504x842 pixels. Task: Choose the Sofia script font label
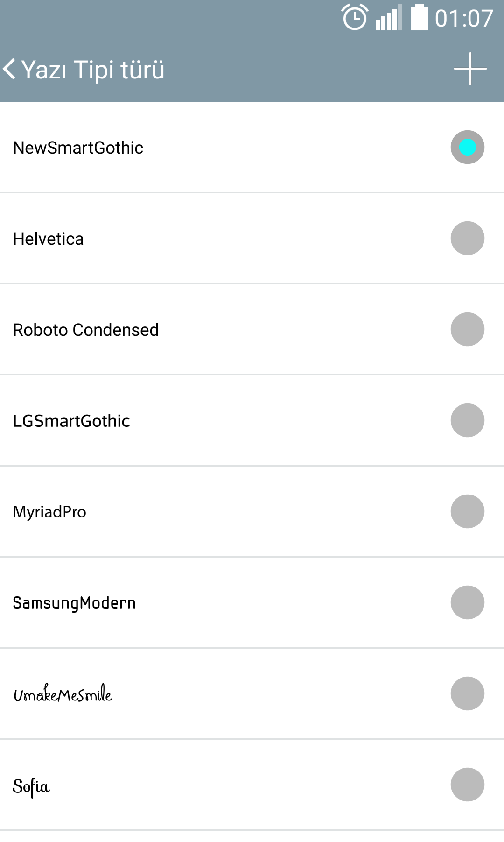(x=31, y=787)
